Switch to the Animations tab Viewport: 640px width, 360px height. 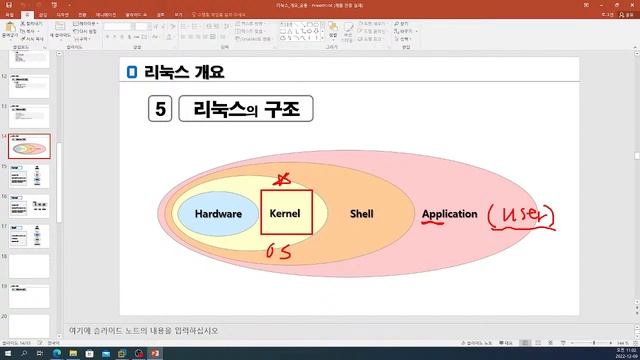pos(106,15)
